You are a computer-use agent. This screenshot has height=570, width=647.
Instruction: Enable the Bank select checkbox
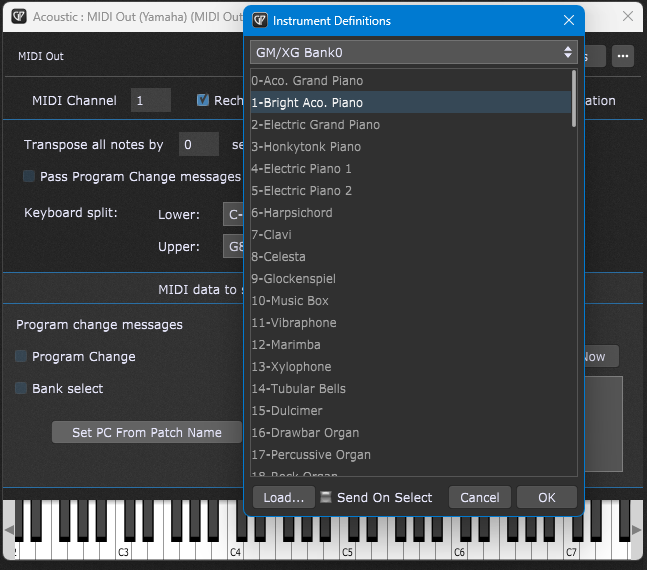pos(21,388)
